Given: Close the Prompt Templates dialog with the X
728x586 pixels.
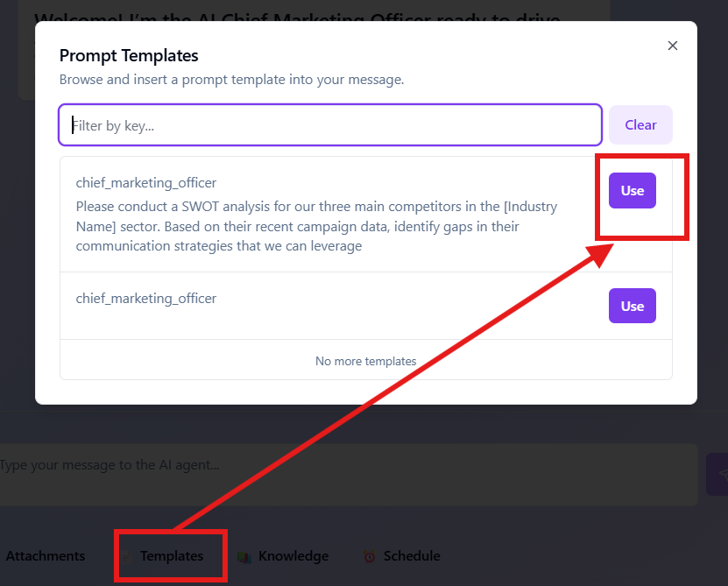Looking at the screenshot, I should tap(673, 46).
